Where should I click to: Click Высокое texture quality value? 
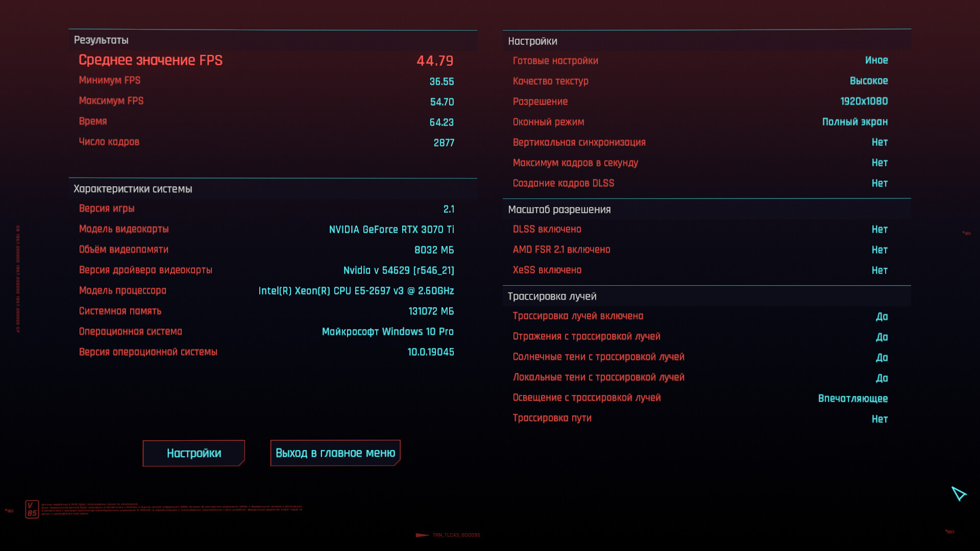pos(868,81)
